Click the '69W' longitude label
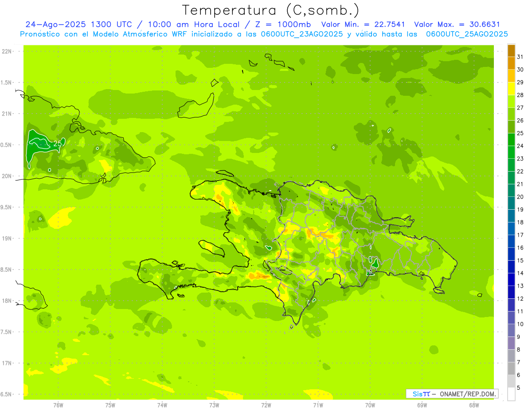The image size is (532, 411). [x=422, y=405]
